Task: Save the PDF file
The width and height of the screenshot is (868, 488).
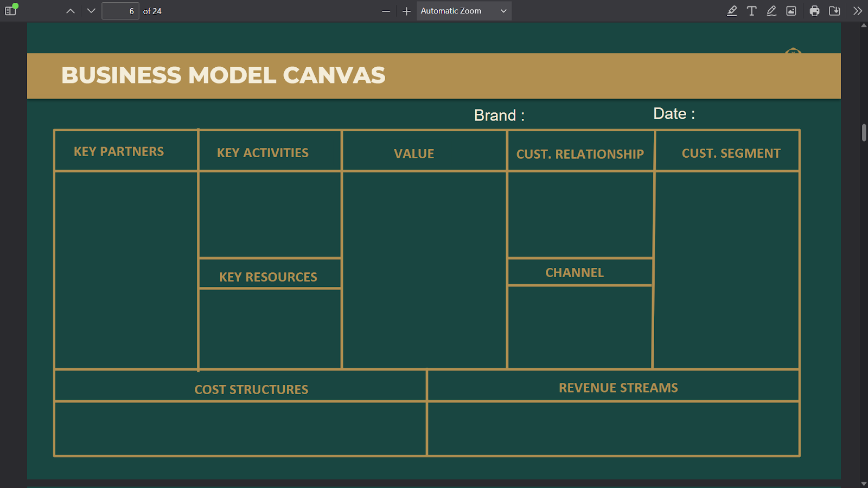Action: tap(834, 11)
